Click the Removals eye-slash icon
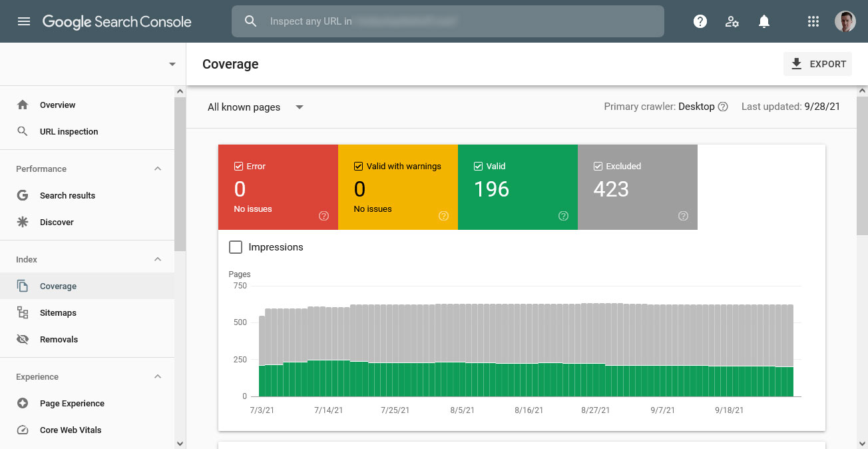The width and height of the screenshot is (868, 449). 23,339
